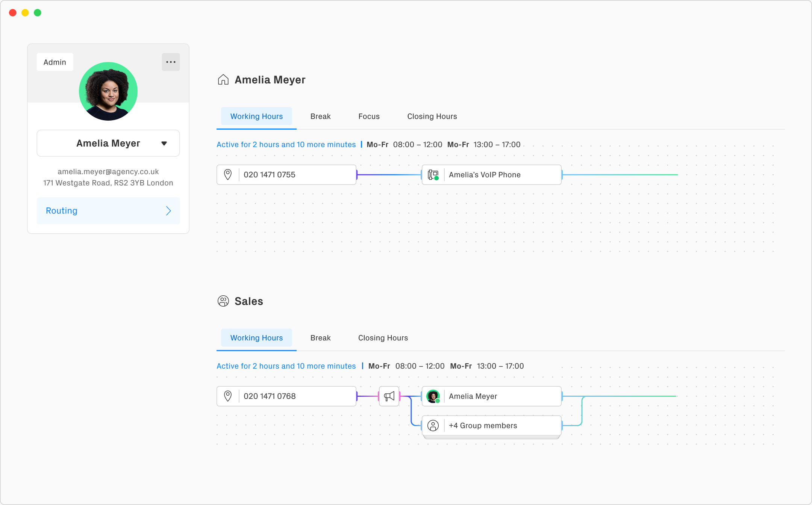Click the 171 Westgate Road address text

(108, 183)
